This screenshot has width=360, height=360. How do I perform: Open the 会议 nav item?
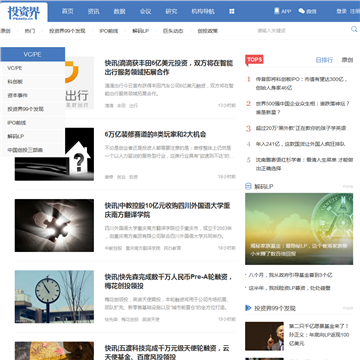coord(146,11)
